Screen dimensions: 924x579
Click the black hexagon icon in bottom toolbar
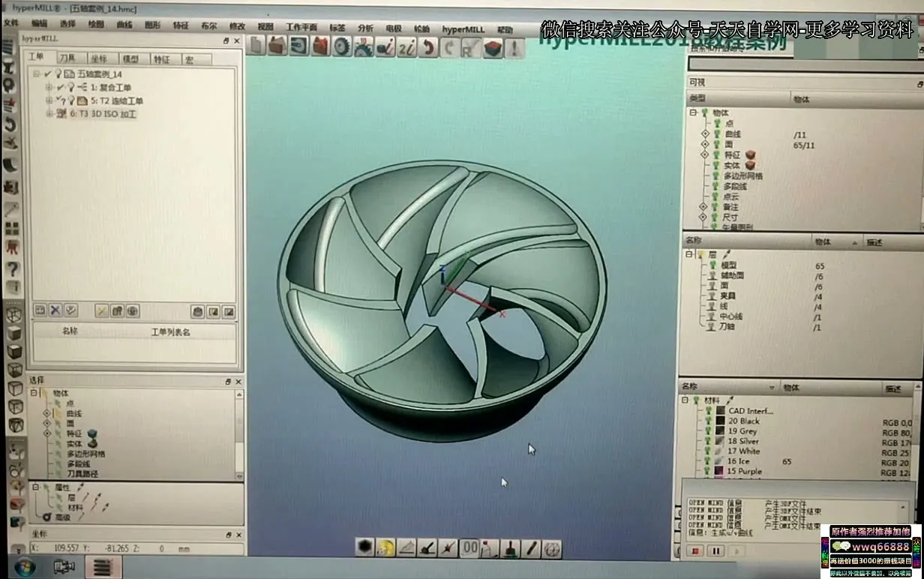tap(364, 547)
